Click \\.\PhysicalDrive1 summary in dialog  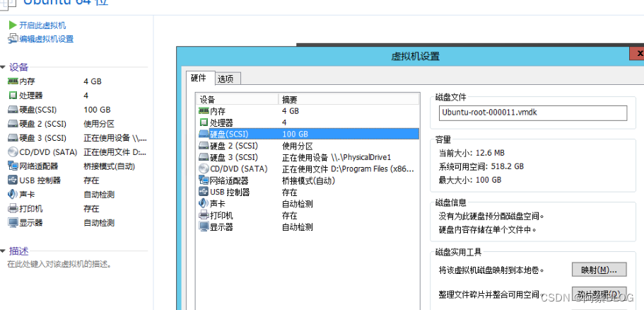[336, 157]
